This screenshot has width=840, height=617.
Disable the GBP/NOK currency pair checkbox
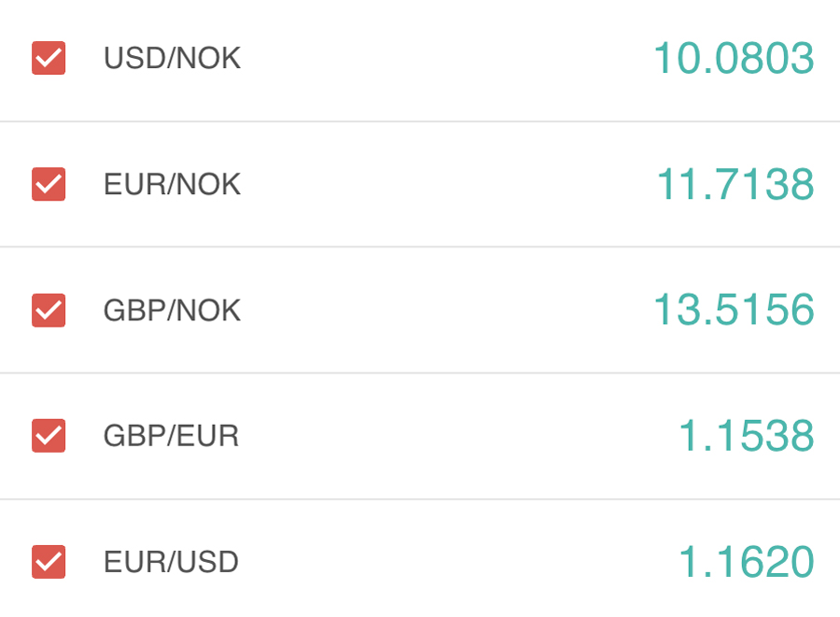(x=49, y=310)
